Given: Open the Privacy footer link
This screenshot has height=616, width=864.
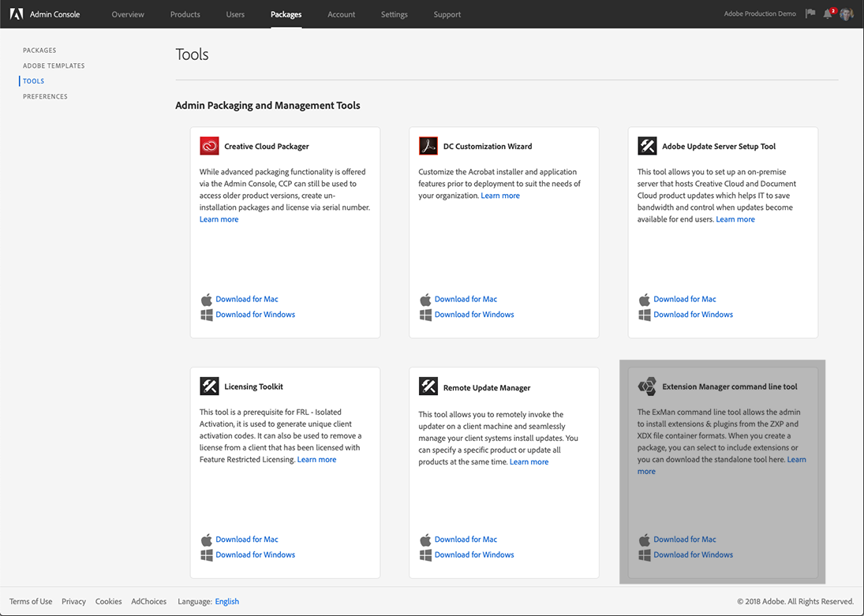Looking at the screenshot, I should tap(74, 601).
